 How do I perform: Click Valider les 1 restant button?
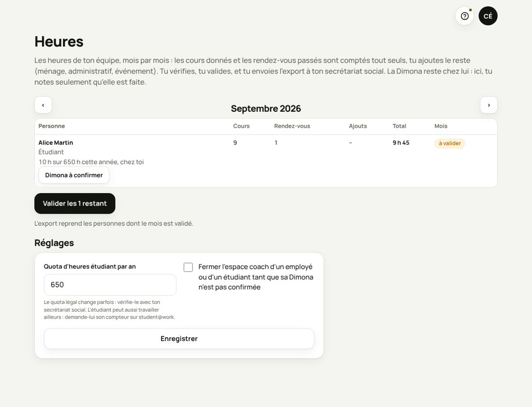point(74,203)
